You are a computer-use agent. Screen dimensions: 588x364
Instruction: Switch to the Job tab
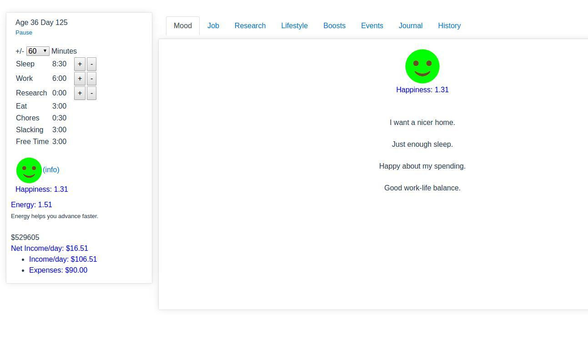coord(213,25)
